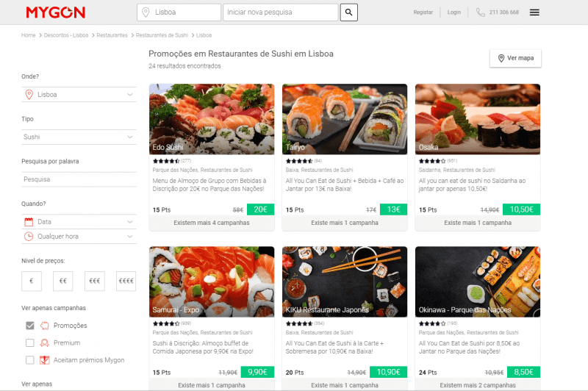The image size is (588, 391).
Task: Open the Descontos - Lisboa breadcrumb
Action: click(66, 35)
